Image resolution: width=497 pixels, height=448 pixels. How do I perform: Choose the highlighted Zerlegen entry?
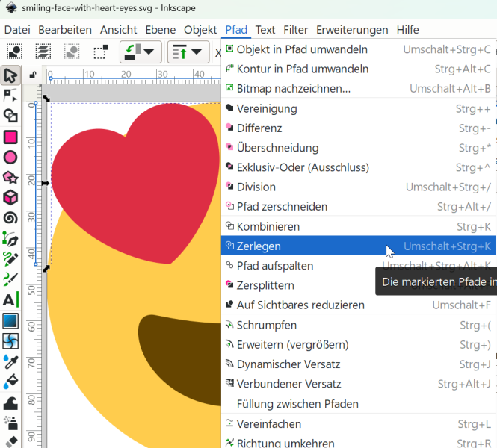pyautogui.click(x=358, y=246)
